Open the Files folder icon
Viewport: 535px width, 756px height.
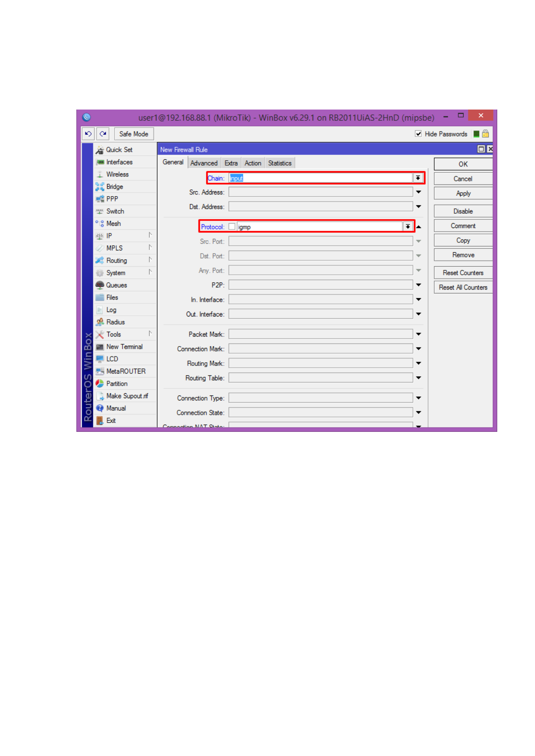[100, 298]
